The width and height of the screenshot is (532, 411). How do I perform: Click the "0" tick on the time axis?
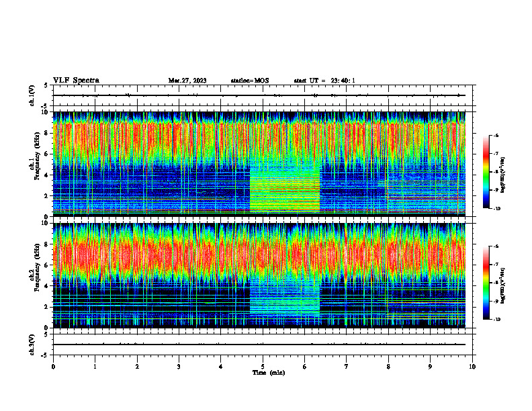pos(53,367)
